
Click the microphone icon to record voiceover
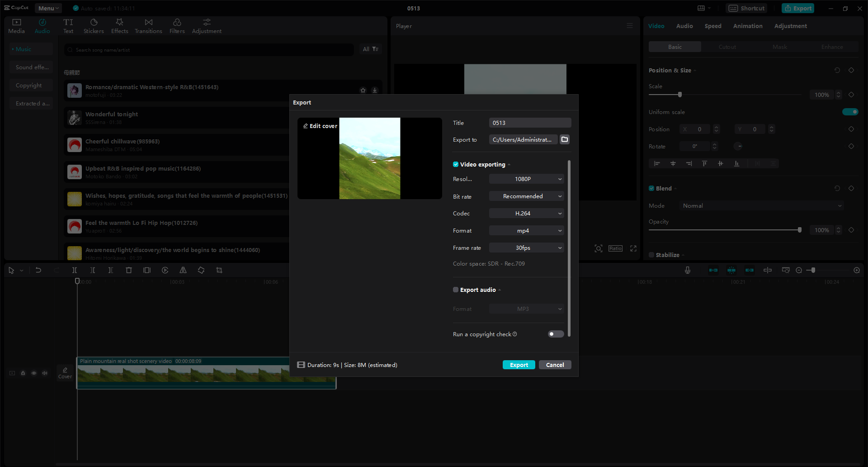pos(687,270)
